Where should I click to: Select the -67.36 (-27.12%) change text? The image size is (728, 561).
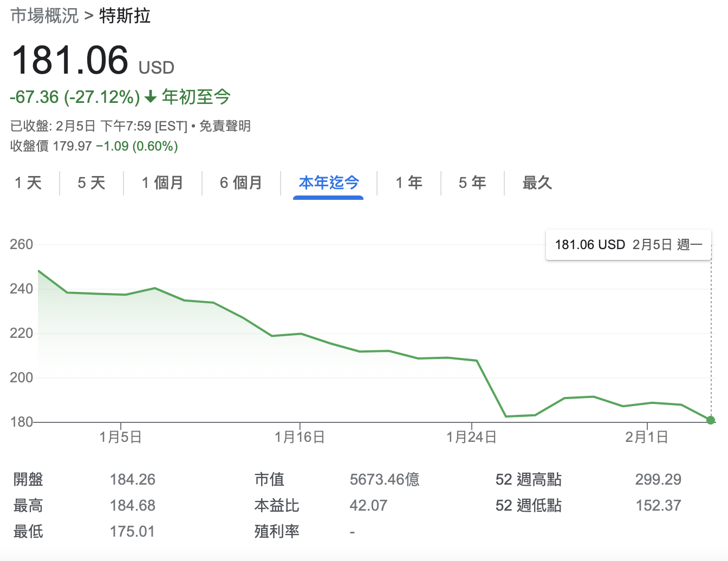[75, 97]
